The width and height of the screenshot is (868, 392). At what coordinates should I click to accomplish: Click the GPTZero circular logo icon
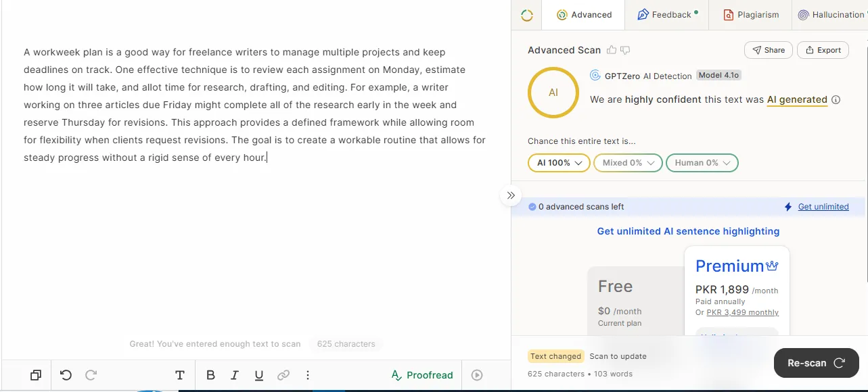tap(527, 15)
